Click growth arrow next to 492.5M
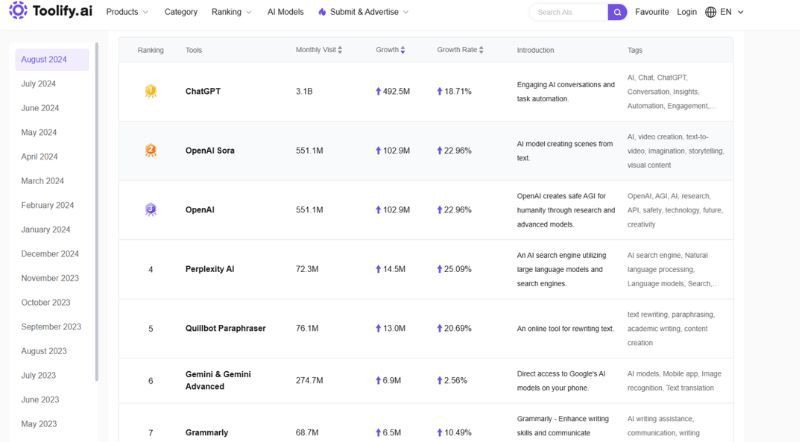Viewport: 800px width, 442px height. tap(378, 91)
